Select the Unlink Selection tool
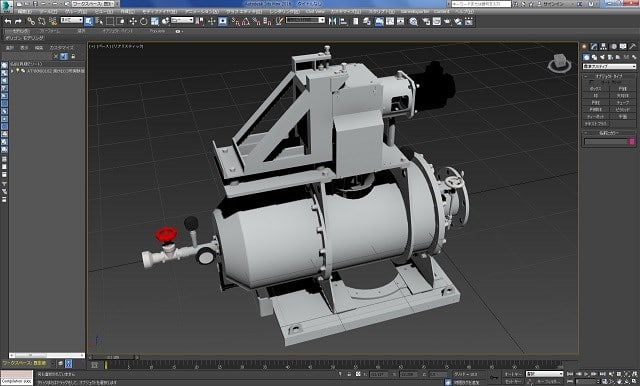Image resolution: width=640 pixels, height=386 pixels. (x=42, y=21)
